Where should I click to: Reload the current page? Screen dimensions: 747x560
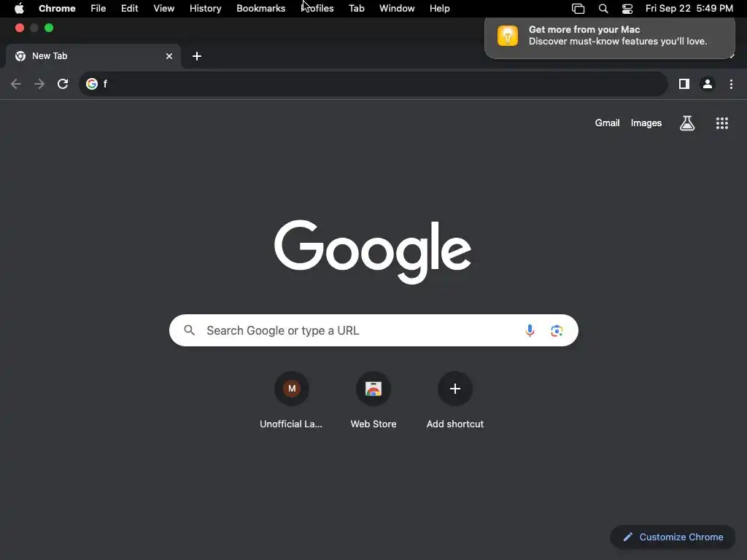tap(63, 85)
